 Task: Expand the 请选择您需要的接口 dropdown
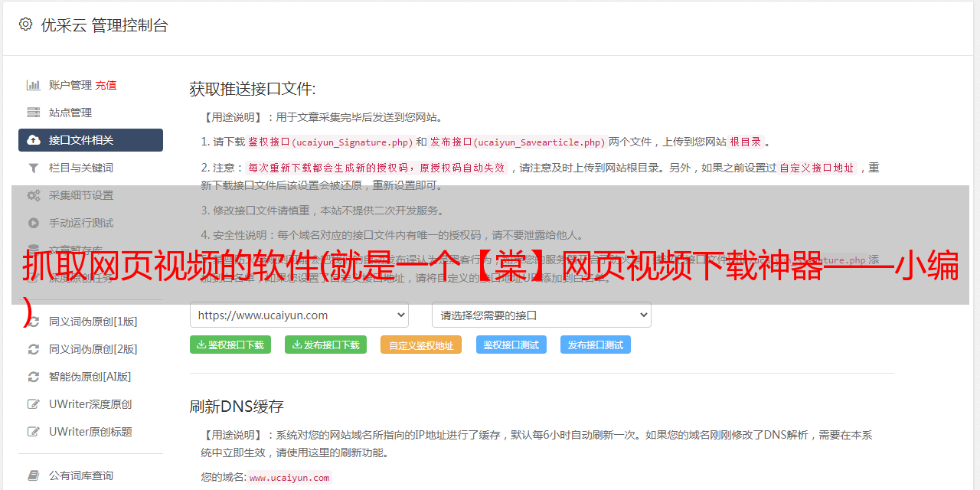541,315
